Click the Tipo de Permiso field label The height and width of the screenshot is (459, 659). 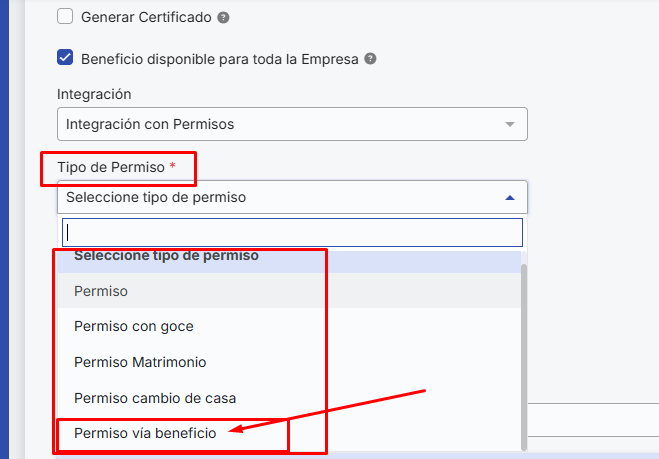[111, 167]
